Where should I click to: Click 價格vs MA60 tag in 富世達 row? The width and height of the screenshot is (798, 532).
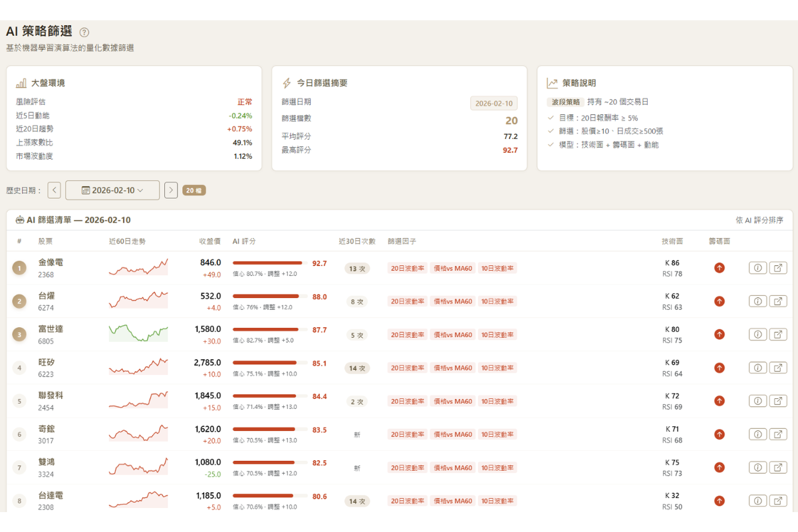[x=452, y=334]
